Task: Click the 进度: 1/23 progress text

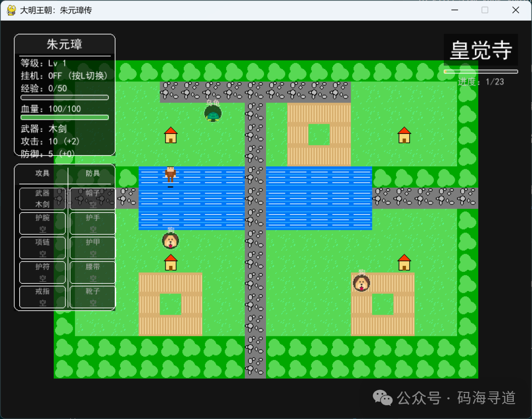Action: pos(481,82)
